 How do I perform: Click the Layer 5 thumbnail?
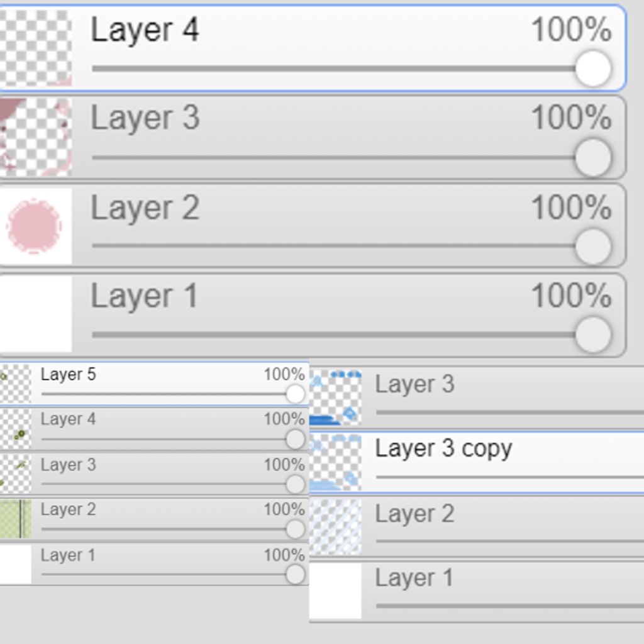(15, 384)
